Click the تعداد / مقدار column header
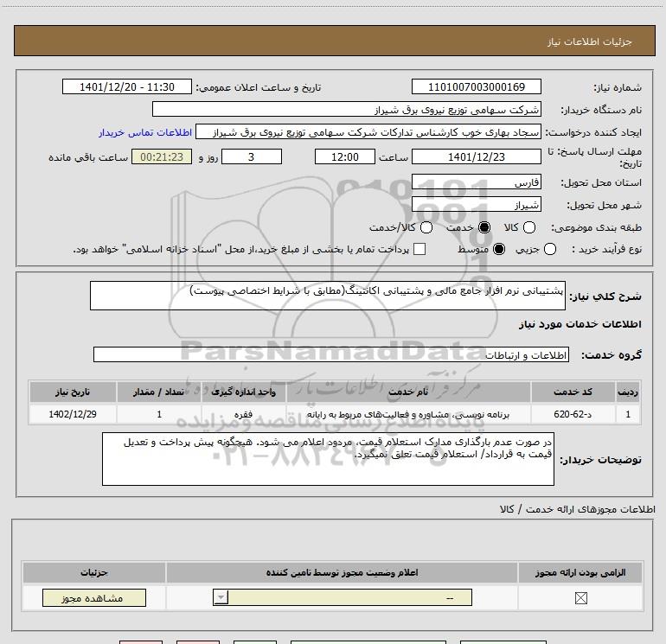 (x=159, y=392)
